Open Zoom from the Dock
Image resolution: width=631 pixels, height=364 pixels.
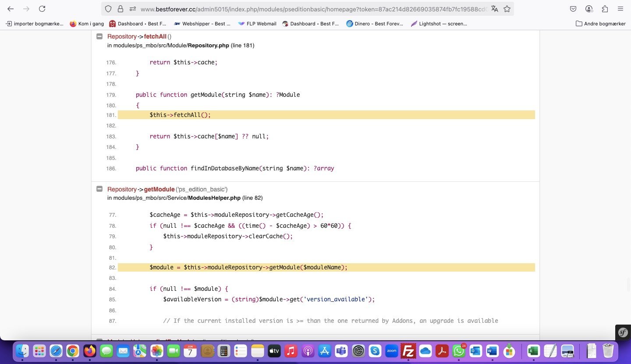[x=392, y=351]
